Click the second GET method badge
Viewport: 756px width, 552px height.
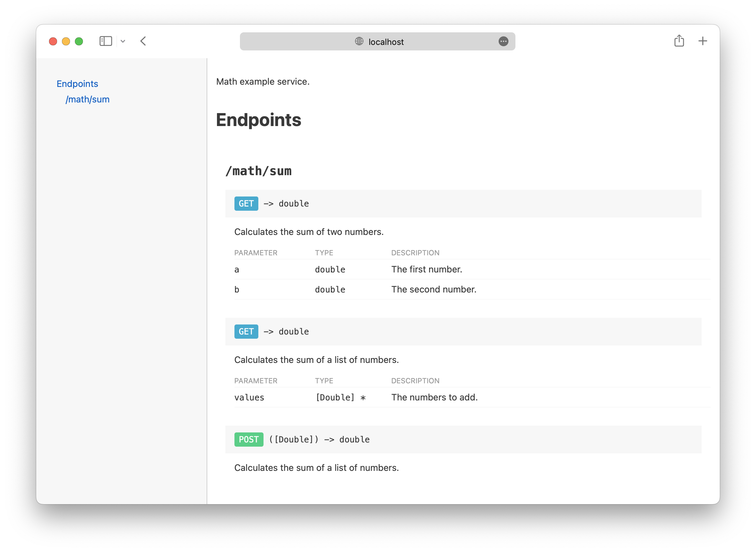[x=246, y=332]
